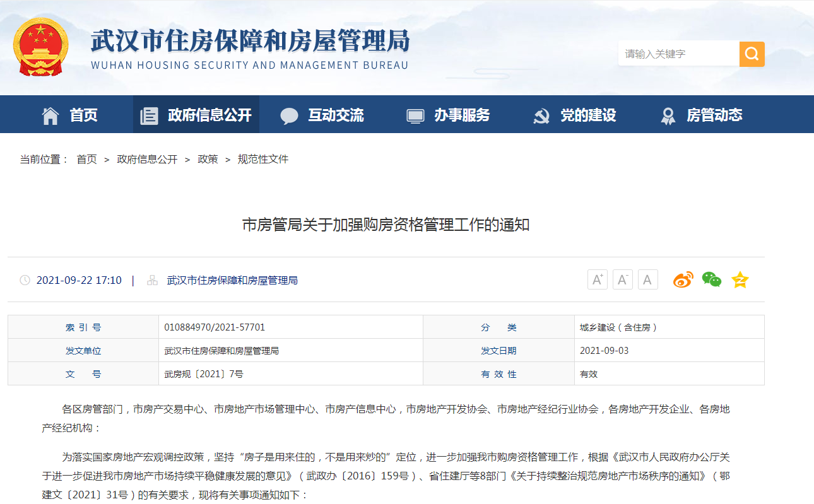The image size is (814, 504).
Task: Switch to the 房管动态 section
Action: point(715,114)
